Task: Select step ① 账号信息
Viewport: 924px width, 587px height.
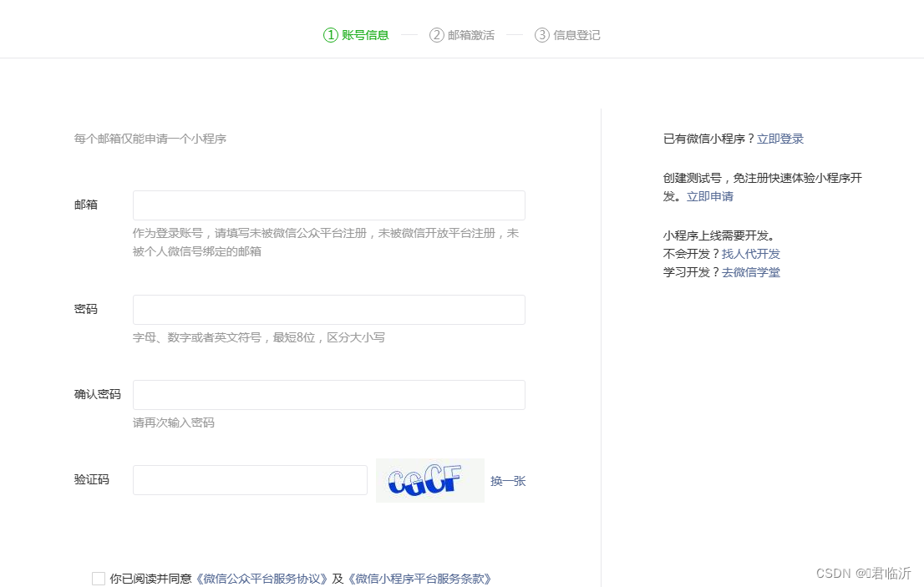Action: [356, 35]
